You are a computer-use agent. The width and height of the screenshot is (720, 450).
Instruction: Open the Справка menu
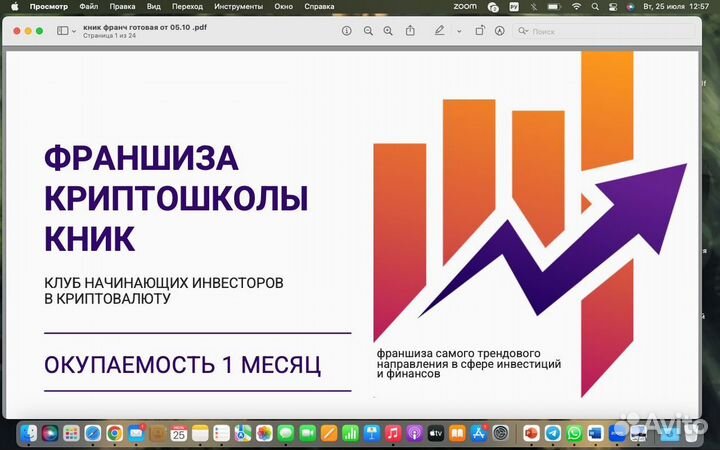point(319,6)
